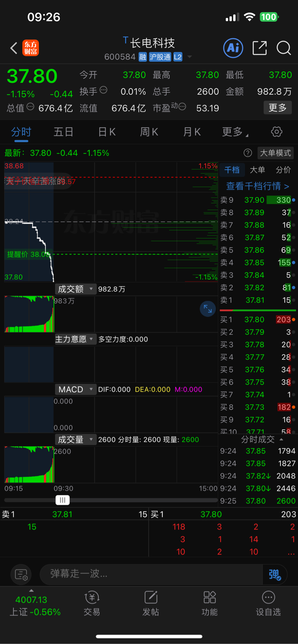Switch to the 月K tab
298x644 pixels.
pos(192,132)
